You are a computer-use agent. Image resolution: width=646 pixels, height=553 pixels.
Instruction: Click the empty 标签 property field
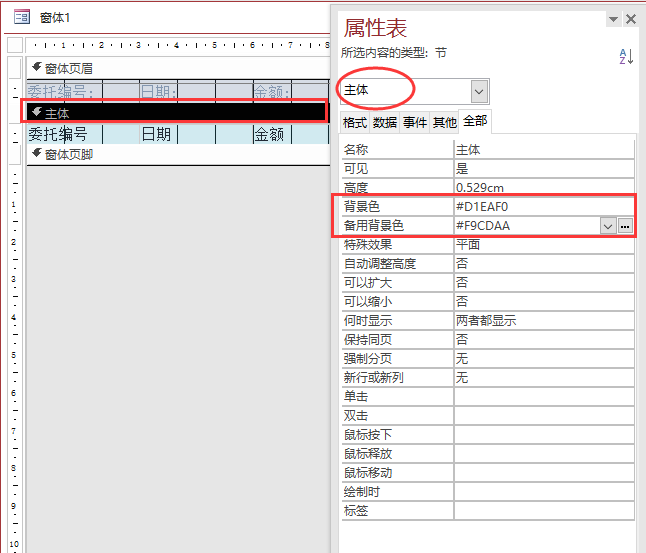pos(543,510)
